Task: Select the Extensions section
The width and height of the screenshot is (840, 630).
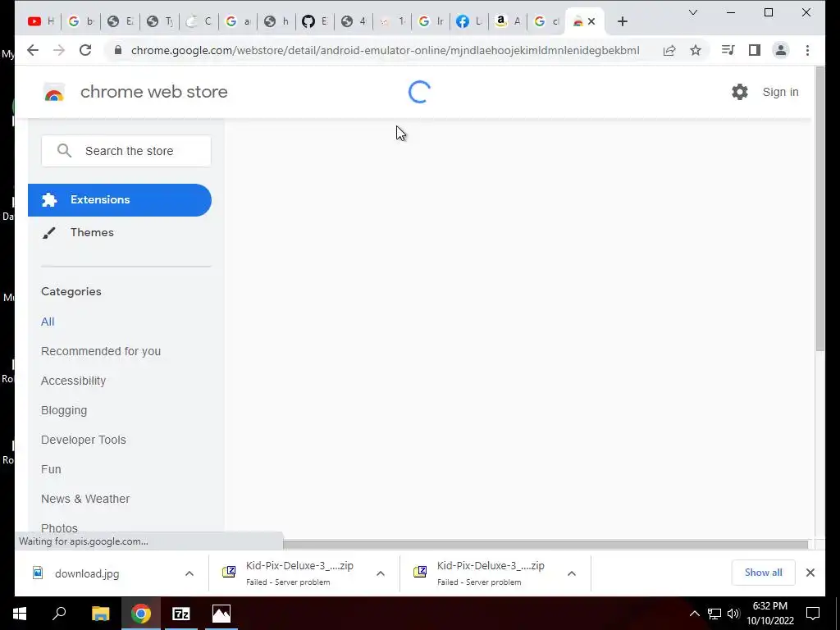Action: 120,200
